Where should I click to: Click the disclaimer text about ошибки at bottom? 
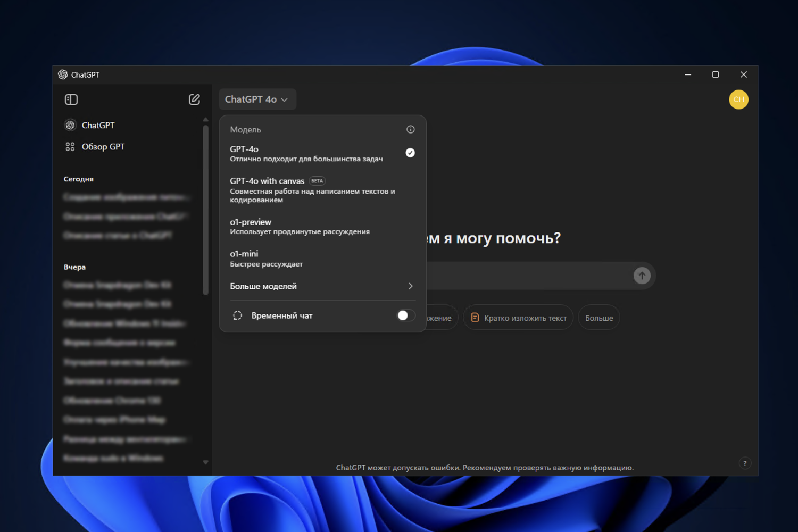[485, 468]
